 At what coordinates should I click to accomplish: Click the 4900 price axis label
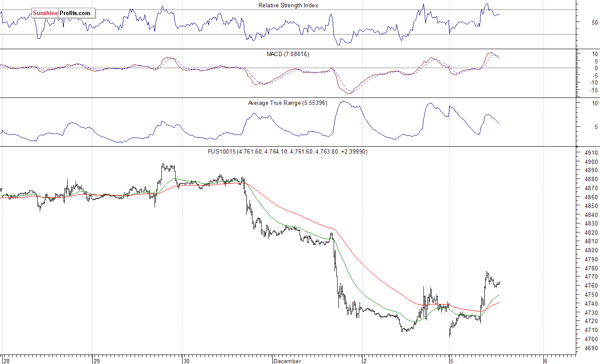coord(591,162)
